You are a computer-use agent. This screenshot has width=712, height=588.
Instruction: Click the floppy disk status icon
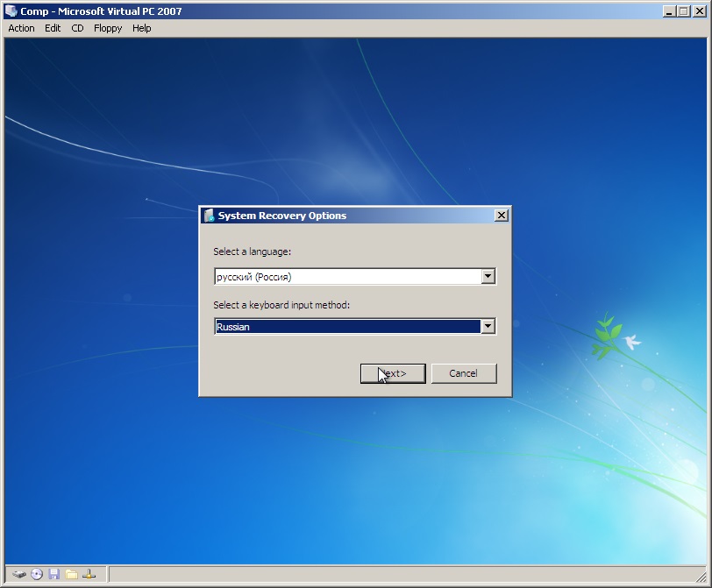(54, 575)
